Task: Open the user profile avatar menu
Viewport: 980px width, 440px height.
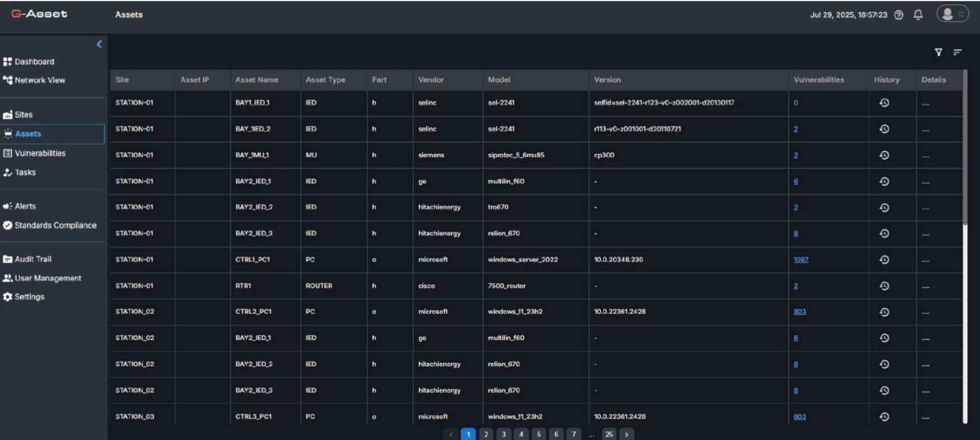Action: 953,14
